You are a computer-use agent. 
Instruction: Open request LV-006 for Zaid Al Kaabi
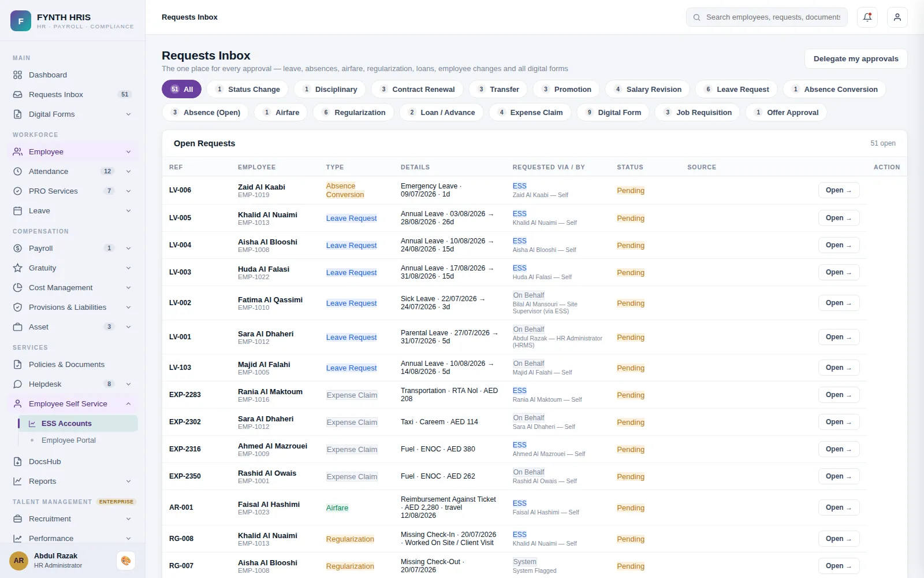(839, 190)
